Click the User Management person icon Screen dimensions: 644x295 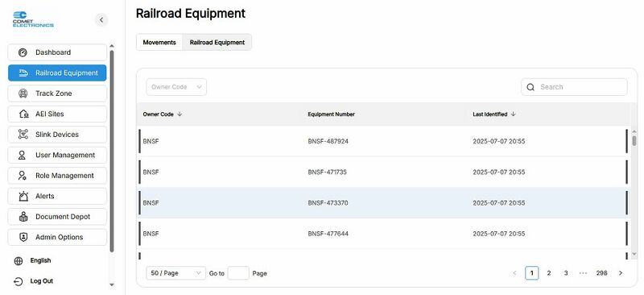click(23, 155)
